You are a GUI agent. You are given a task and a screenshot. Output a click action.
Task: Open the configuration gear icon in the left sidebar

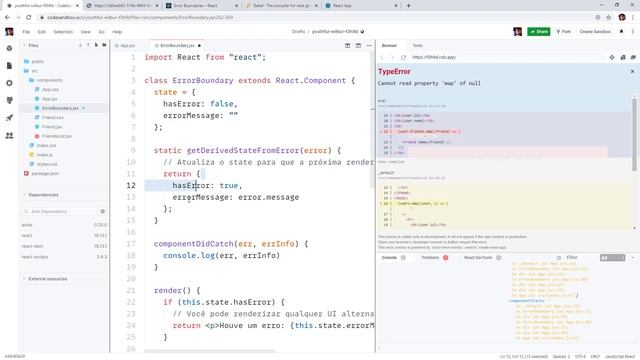(9, 83)
